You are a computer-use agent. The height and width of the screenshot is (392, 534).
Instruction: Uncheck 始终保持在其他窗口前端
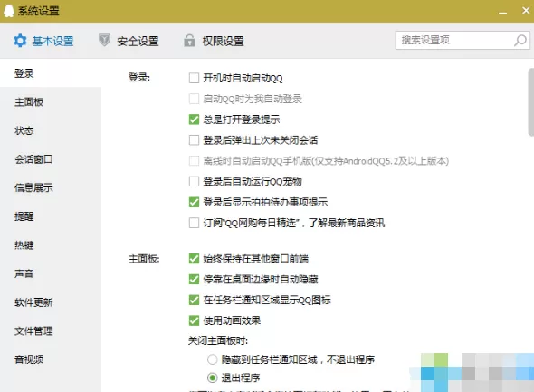click(x=194, y=259)
